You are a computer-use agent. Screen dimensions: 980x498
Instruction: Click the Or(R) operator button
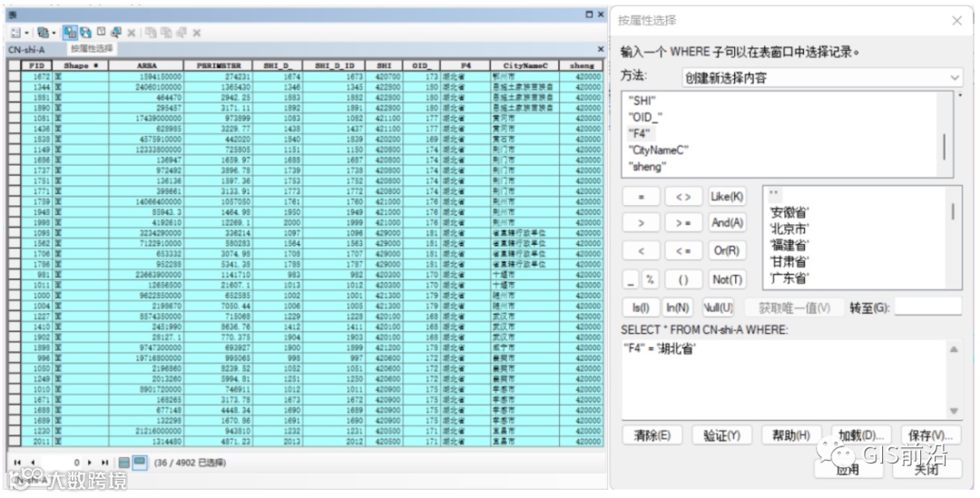click(x=727, y=250)
